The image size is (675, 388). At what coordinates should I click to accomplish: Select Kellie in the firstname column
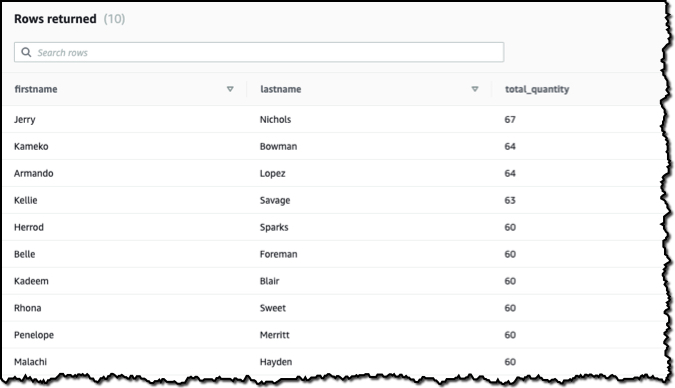click(25, 200)
